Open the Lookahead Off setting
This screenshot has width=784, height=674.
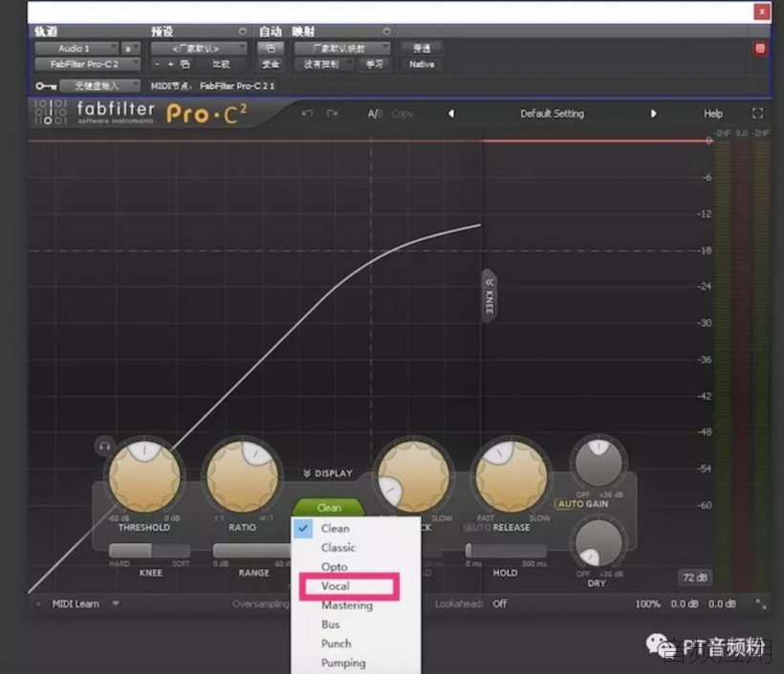coord(499,604)
